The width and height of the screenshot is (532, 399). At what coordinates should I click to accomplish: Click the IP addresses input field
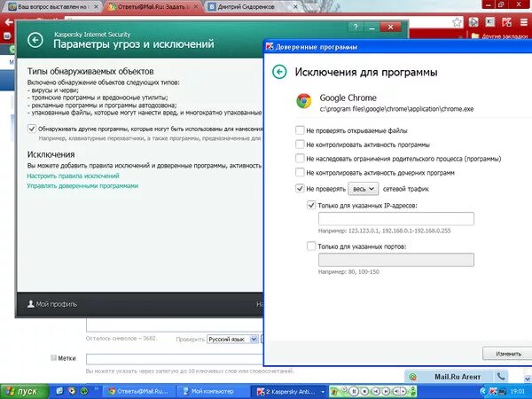coord(396,219)
